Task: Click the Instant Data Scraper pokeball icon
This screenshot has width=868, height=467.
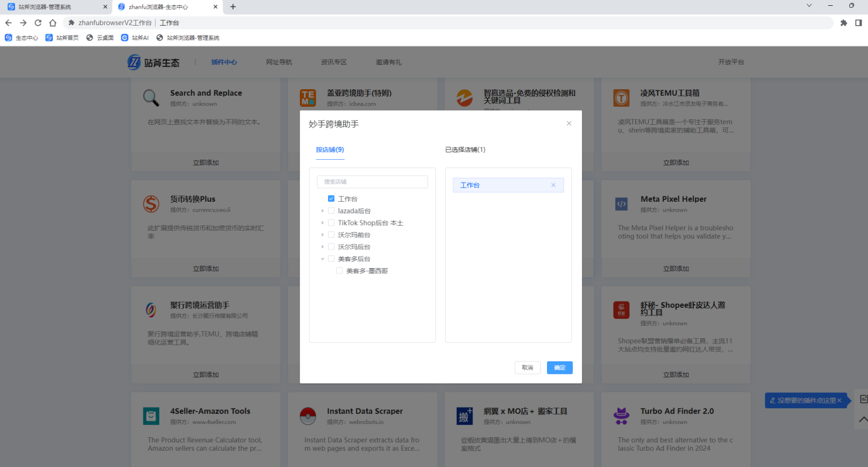Action: [x=308, y=416]
